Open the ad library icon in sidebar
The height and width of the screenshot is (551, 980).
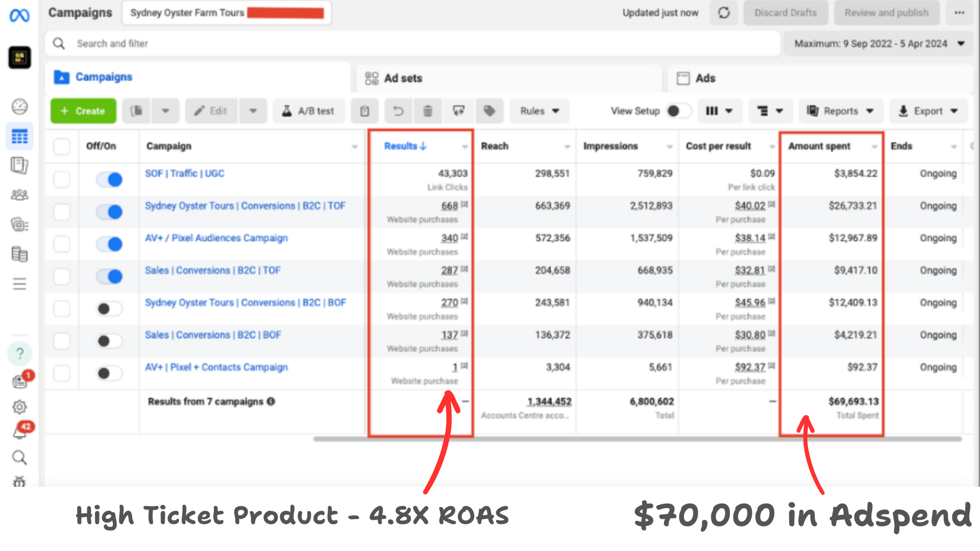[x=19, y=224]
